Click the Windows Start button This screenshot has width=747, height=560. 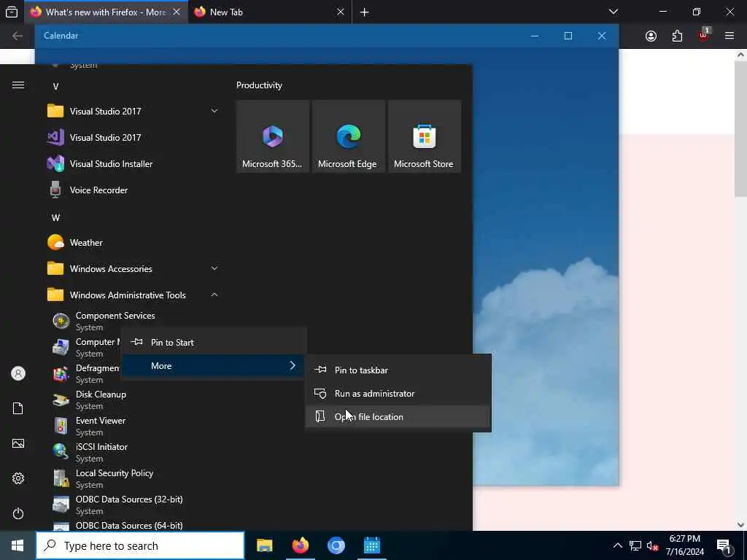[x=18, y=545]
